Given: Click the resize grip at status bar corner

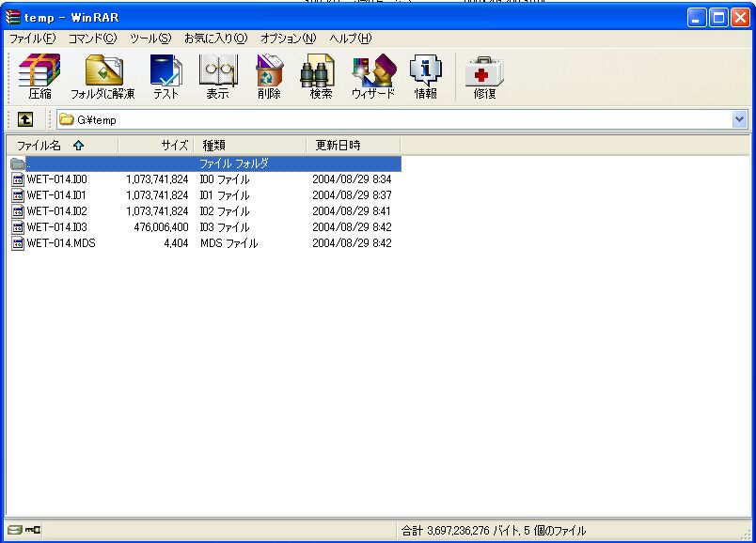Looking at the screenshot, I should click(x=747, y=534).
